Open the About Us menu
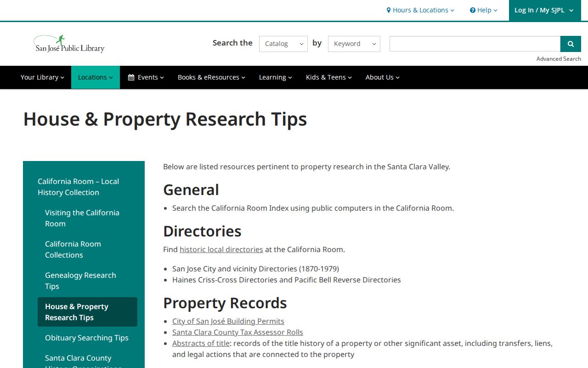 [x=383, y=77]
